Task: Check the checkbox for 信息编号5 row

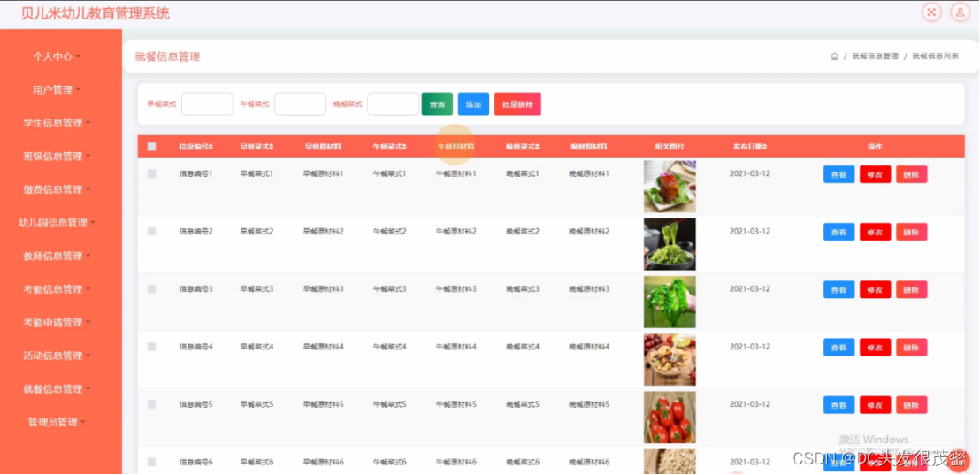Action: click(152, 404)
